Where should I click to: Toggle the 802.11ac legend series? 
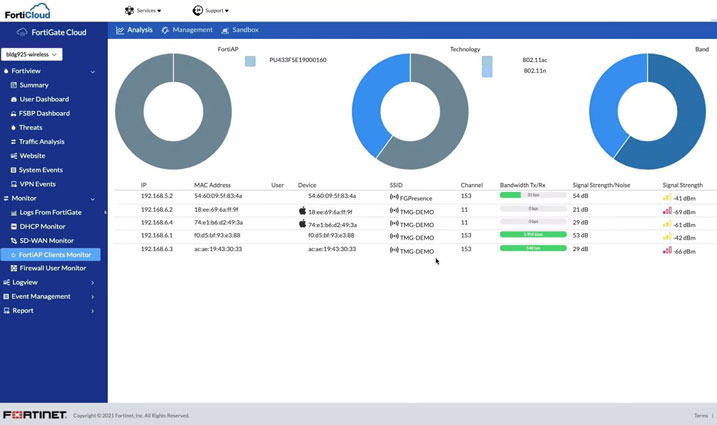[487, 61]
